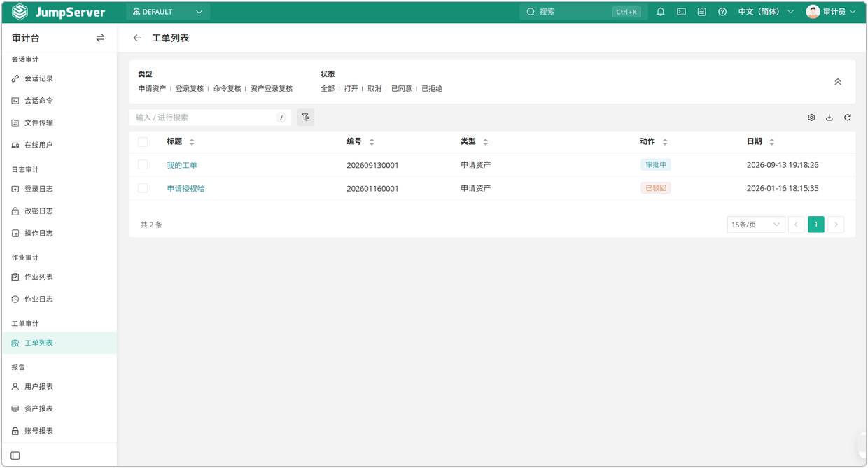Switch view using the swap arrows icon
The width and height of the screenshot is (868, 468).
tap(100, 38)
